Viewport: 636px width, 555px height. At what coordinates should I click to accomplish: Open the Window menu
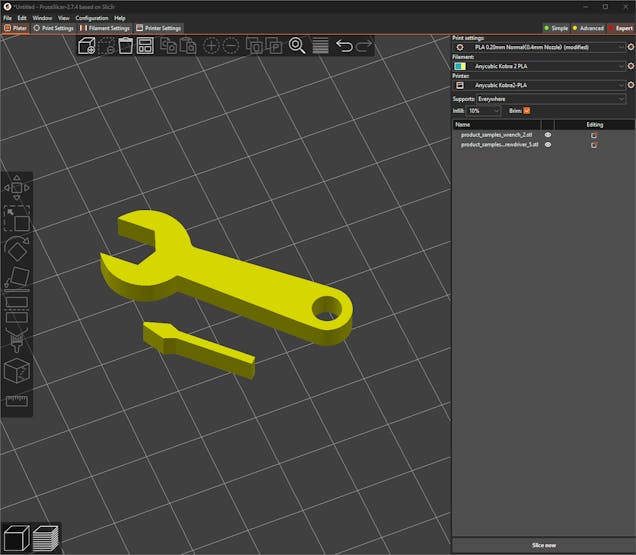coord(42,18)
